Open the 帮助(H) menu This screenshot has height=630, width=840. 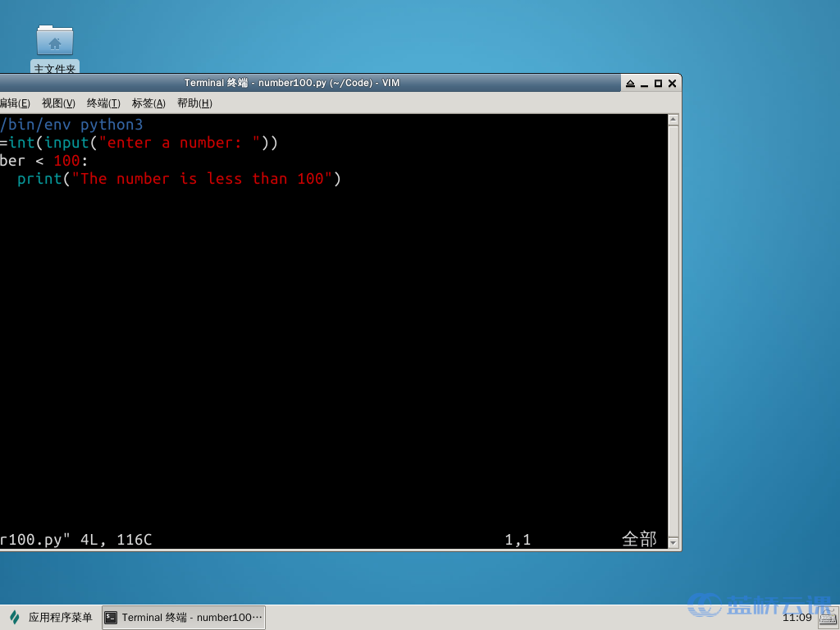point(194,103)
